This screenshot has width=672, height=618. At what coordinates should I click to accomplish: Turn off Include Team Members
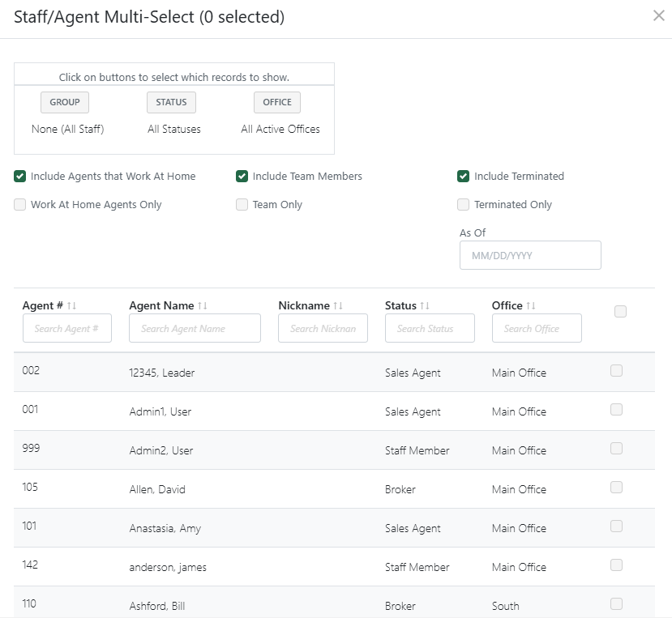pos(242,176)
